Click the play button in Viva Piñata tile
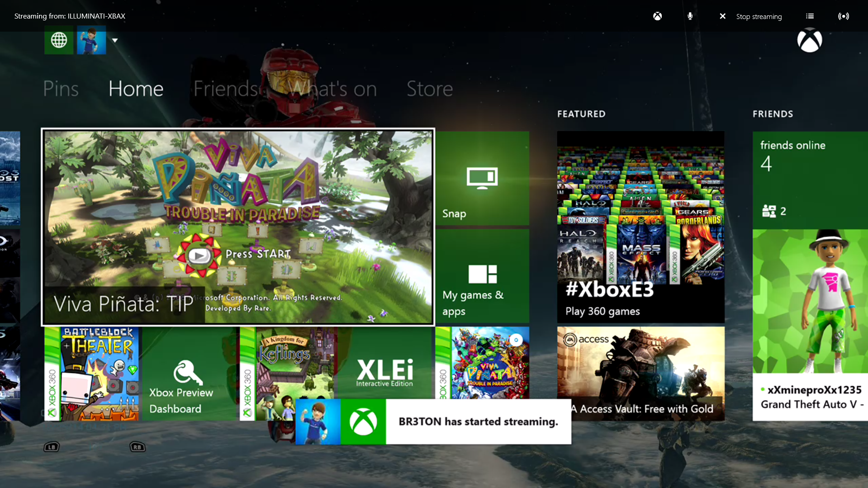868x488 pixels. tap(199, 256)
